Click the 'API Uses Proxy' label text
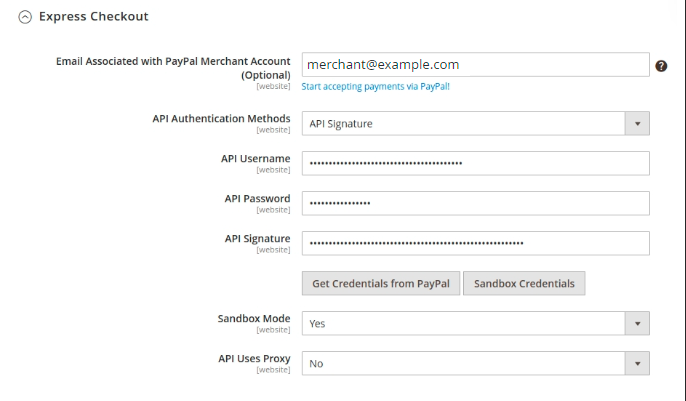This screenshot has height=401, width=686. coord(254,359)
